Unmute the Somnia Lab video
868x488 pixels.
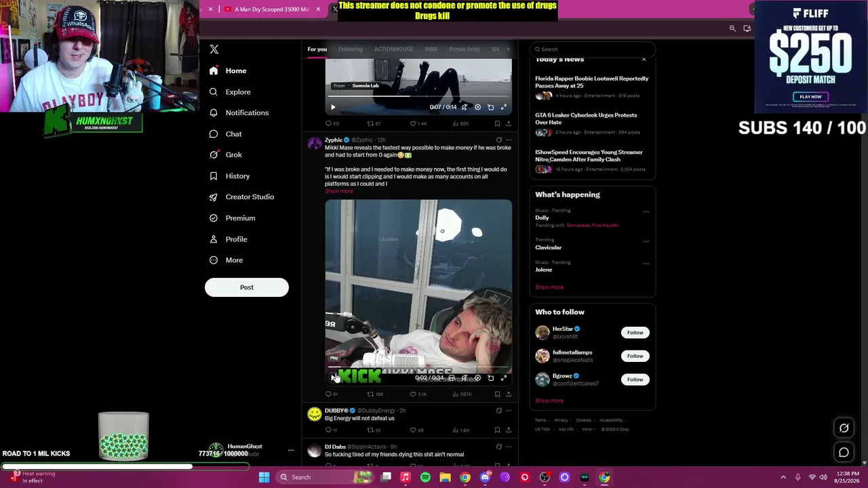pyautogui.click(x=465, y=107)
